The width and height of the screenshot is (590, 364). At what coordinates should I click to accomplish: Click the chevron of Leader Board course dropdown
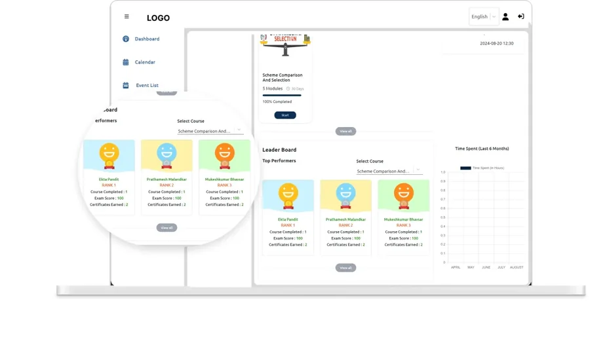click(x=418, y=170)
